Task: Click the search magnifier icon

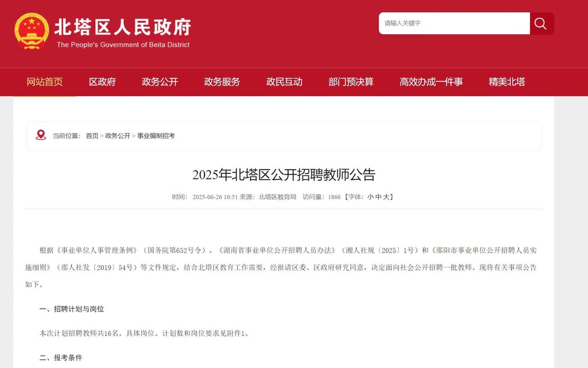Action: pos(541,23)
